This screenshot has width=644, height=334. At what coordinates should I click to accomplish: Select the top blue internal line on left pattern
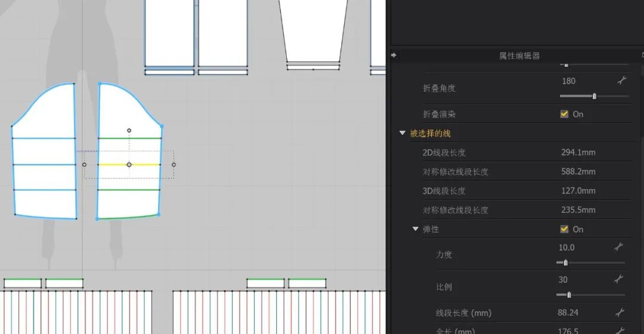click(x=44, y=138)
